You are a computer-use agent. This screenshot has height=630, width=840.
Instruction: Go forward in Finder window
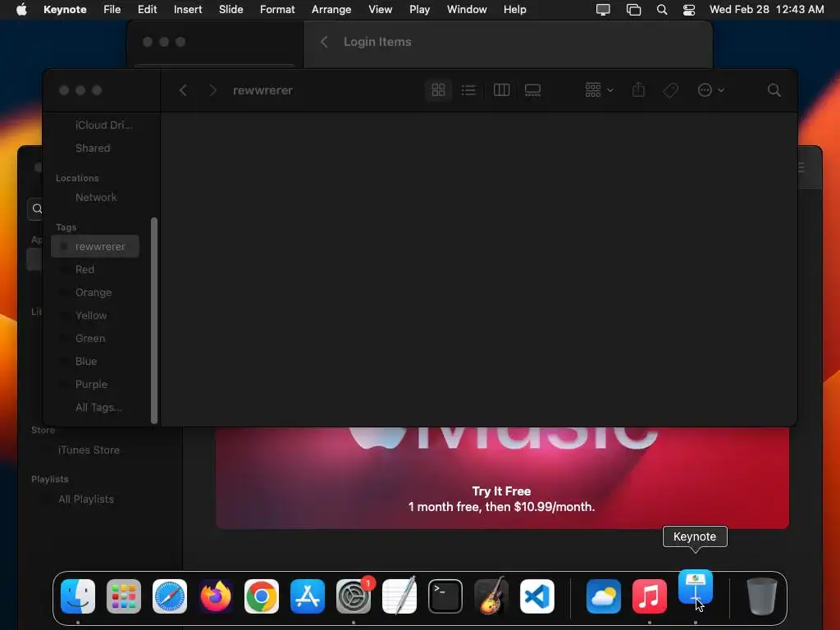pos(212,90)
